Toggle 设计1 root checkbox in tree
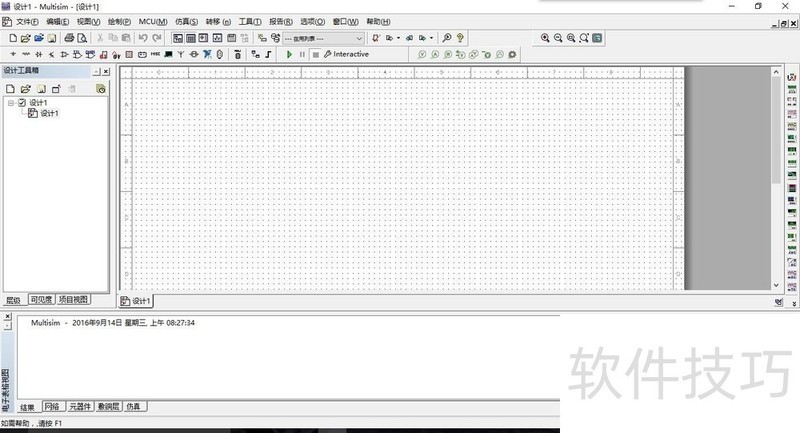Image resolution: width=800 pixels, height=433 pixels. 22,103
